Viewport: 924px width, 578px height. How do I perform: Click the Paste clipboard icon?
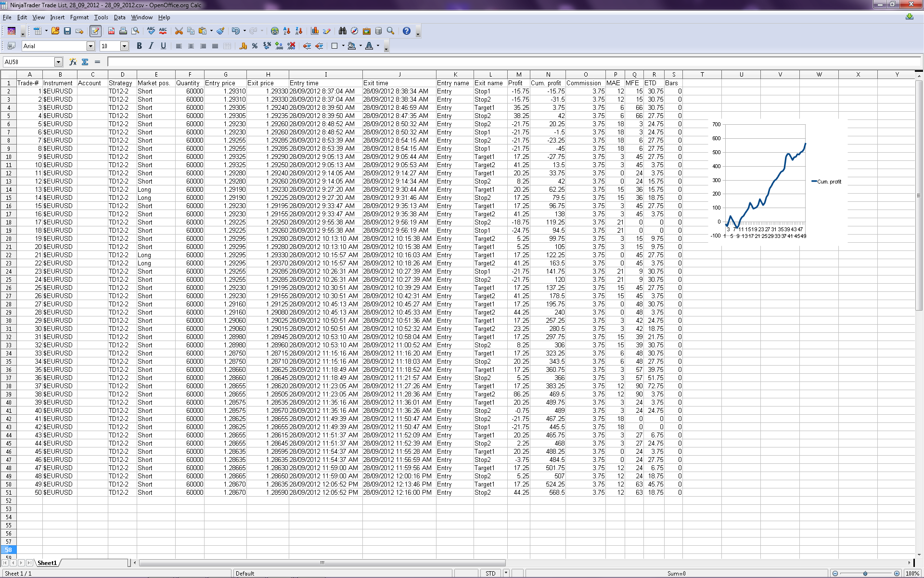pyautogui.click(x=203, y=31)
